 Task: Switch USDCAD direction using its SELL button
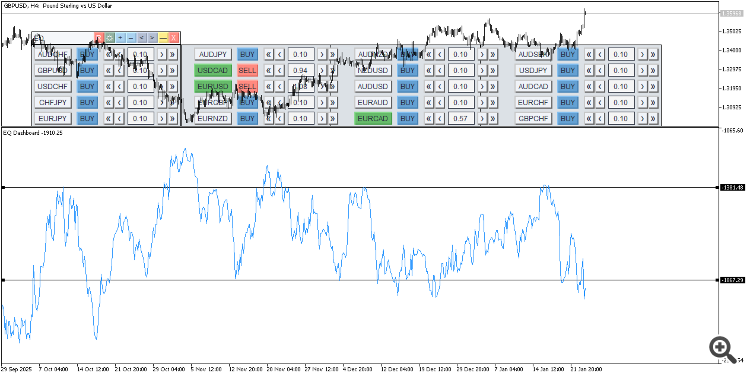point(247,70)
